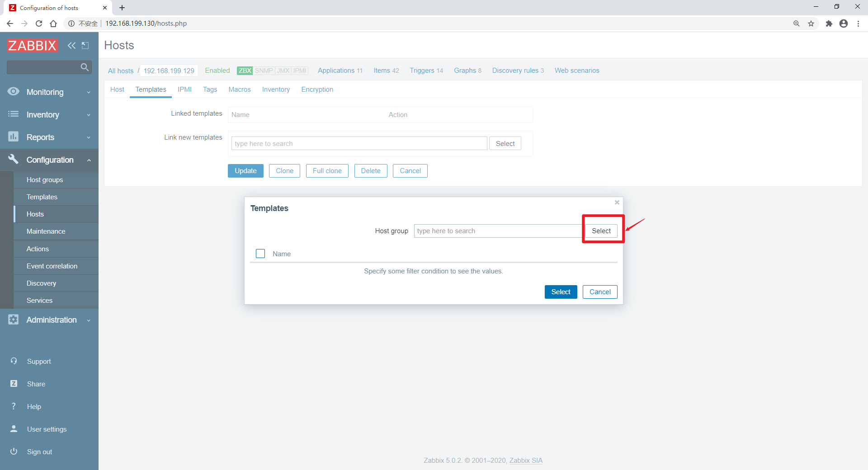Click the browser address bar URL
This screenshot has width=868, height=470.
146,23
